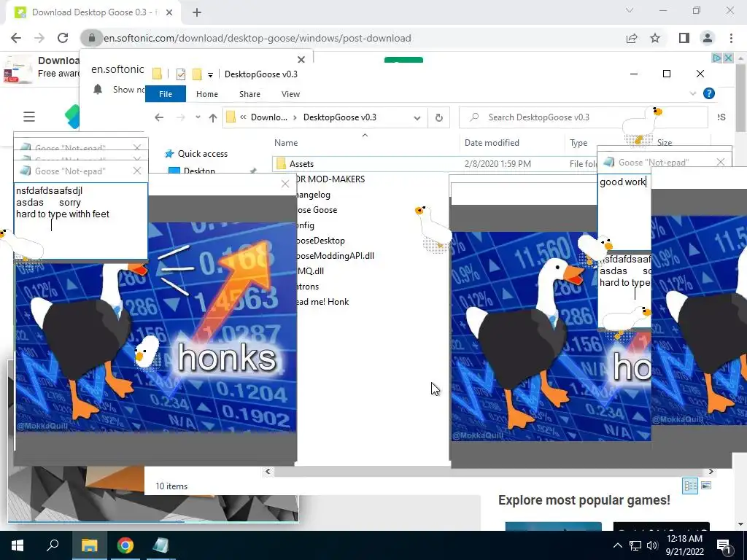Screen dimensions: 747x560
Task: Select the config file
Action: [306, 225]
